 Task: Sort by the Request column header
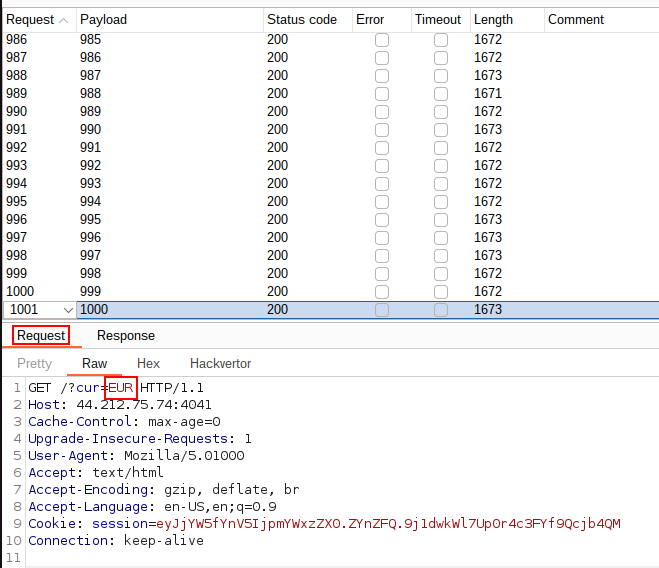[x=39, y=20]
